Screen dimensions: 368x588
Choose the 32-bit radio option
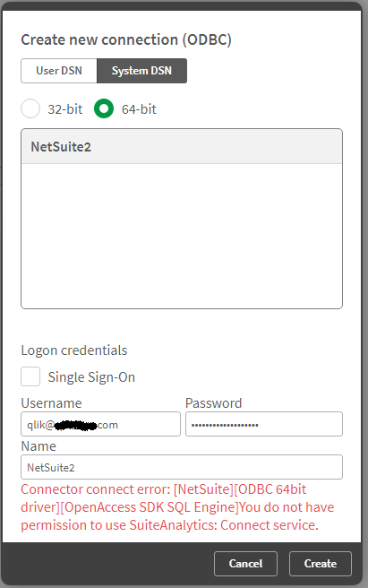(x=30, y=108)
